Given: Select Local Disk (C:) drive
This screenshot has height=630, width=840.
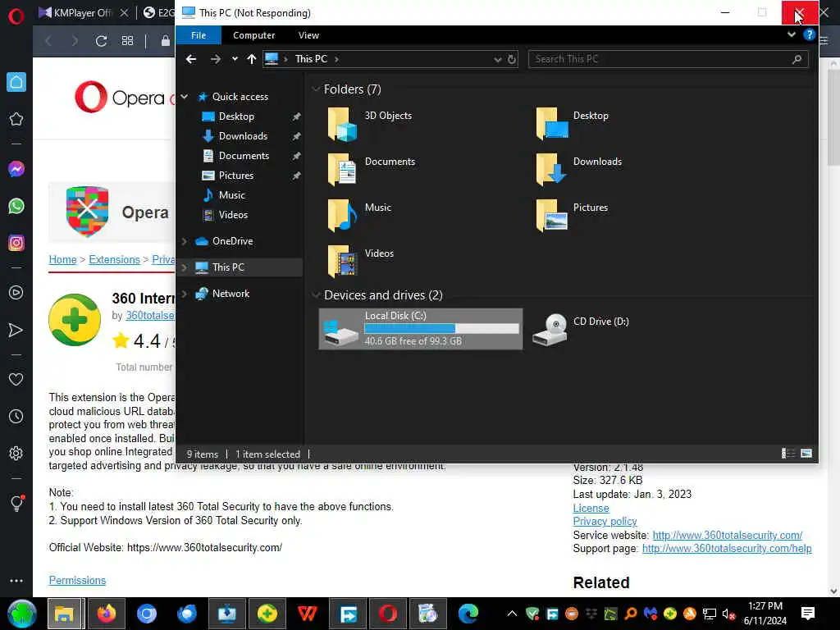Looking at the screenshot, I should point(421,328).
